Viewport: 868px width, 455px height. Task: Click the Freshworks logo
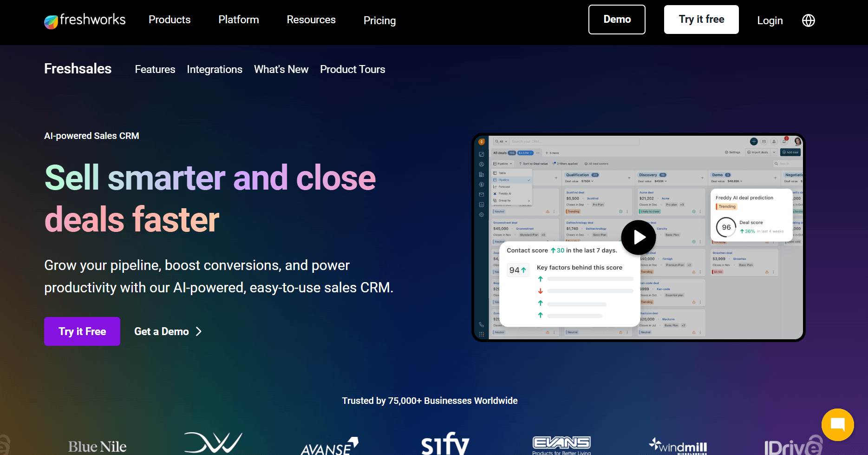(x=85, y=20)
